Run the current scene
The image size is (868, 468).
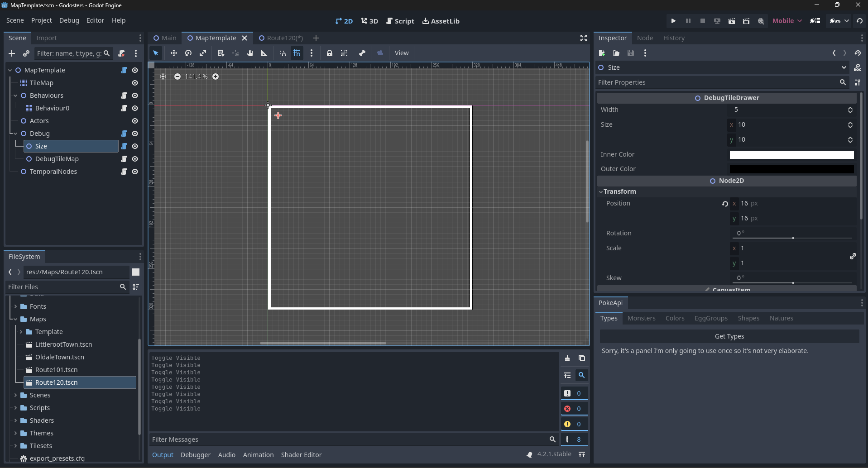(732, 21)
